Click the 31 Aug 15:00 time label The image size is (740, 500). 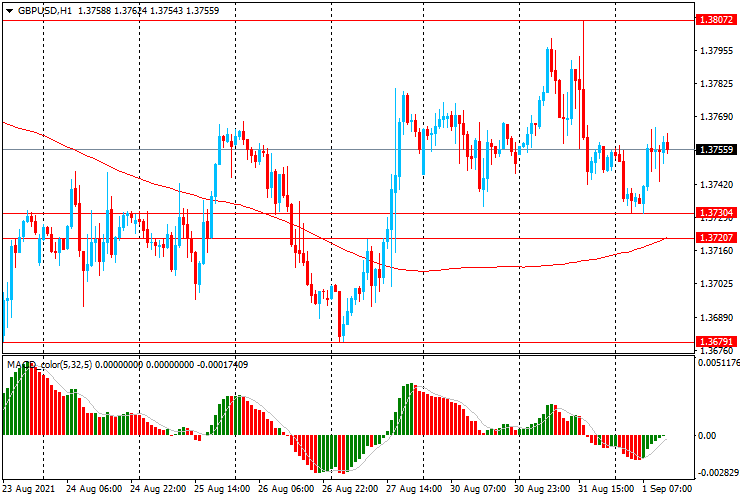(x=606, y=489)
